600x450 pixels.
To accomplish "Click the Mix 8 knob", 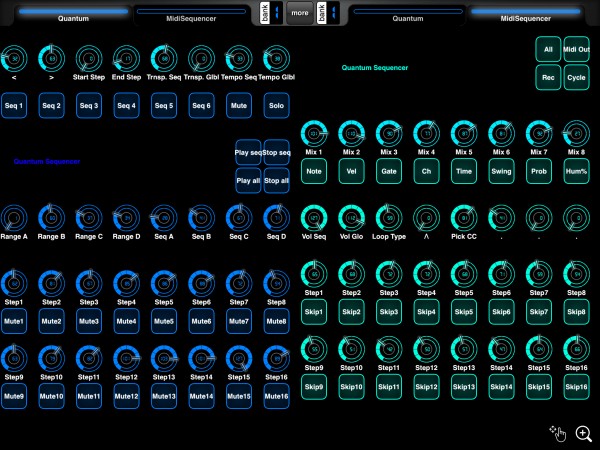I will (x=576, y=134).
